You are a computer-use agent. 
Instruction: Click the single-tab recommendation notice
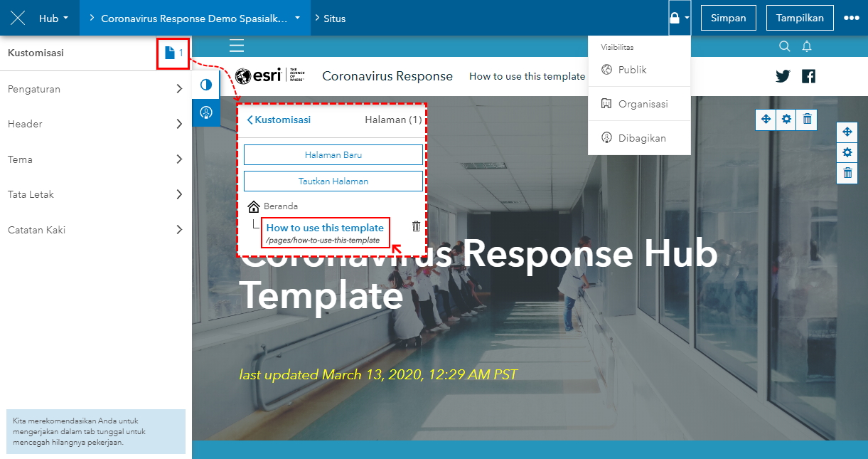tap(95, 432)
